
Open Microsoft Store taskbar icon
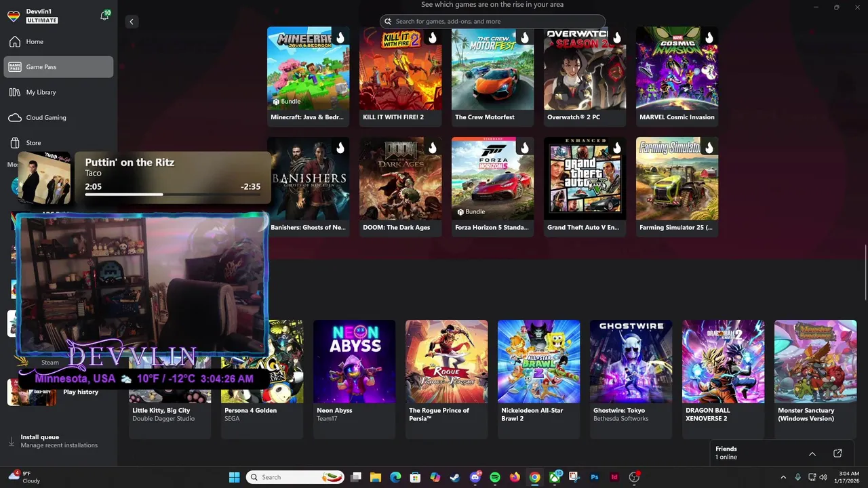[415, 477]
